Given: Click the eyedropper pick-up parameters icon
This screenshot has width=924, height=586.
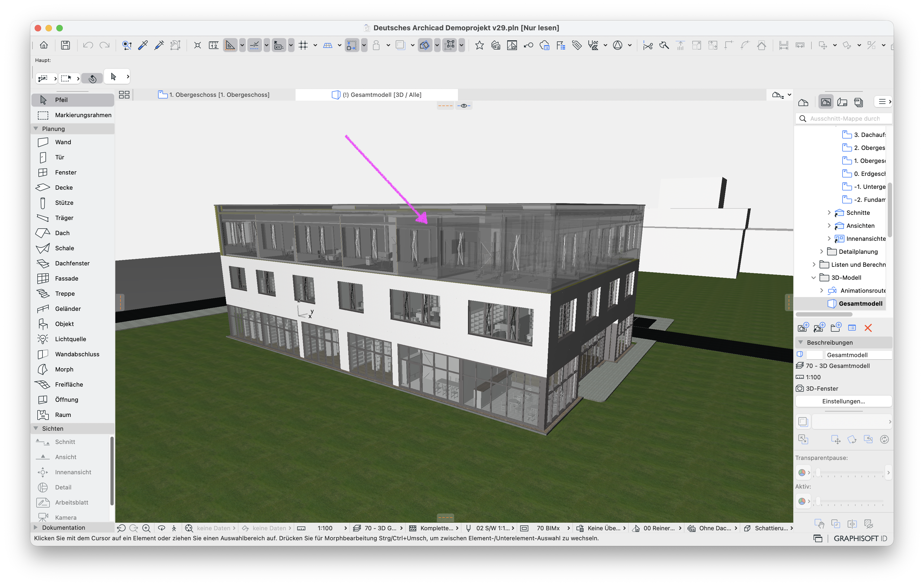Looking at the screenshot, I should pyautogui.click(x=143, y=45).
